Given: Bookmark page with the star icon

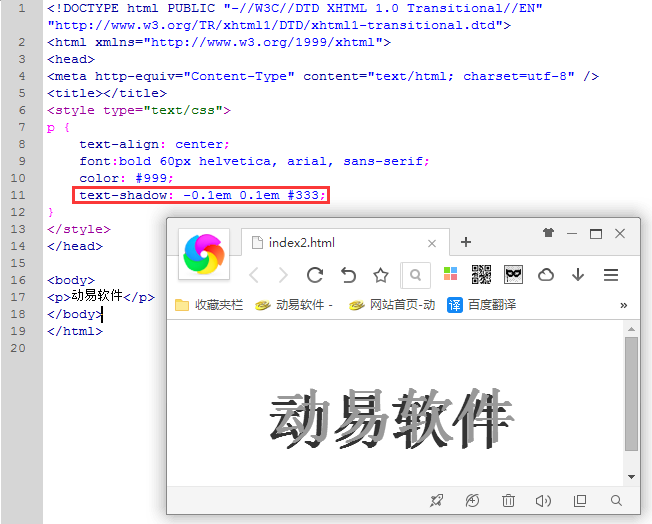Looking at the screenshot, I should [x=380, y=275].
